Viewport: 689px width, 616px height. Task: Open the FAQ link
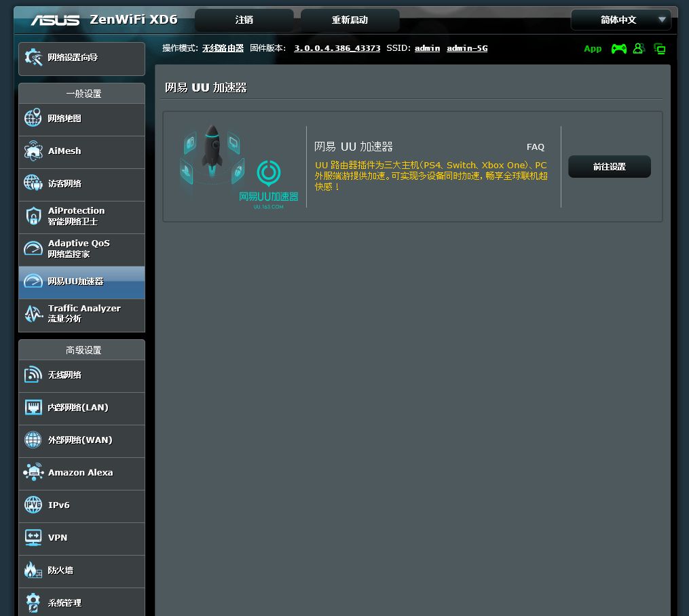pos(535,147)
